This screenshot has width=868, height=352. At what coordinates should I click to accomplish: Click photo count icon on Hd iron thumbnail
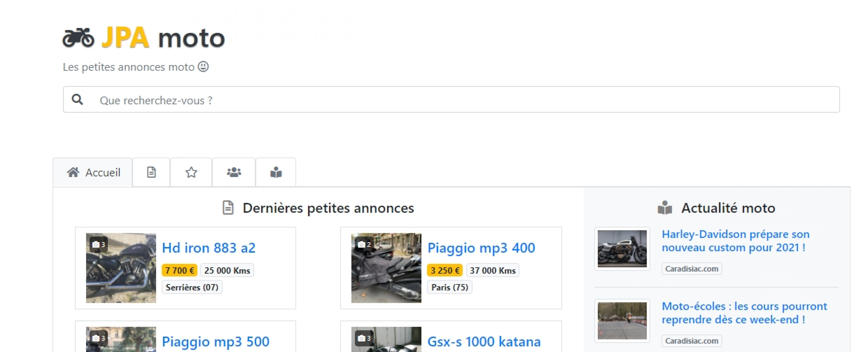point(99,245)
